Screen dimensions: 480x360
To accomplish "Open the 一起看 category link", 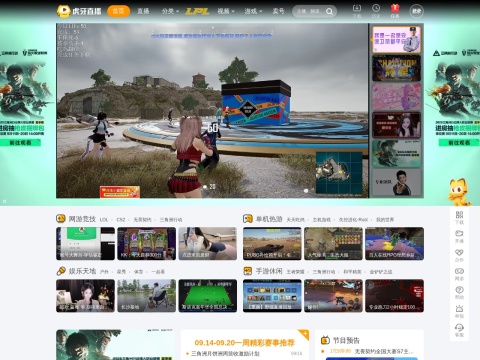I will [x=158, y=272].
